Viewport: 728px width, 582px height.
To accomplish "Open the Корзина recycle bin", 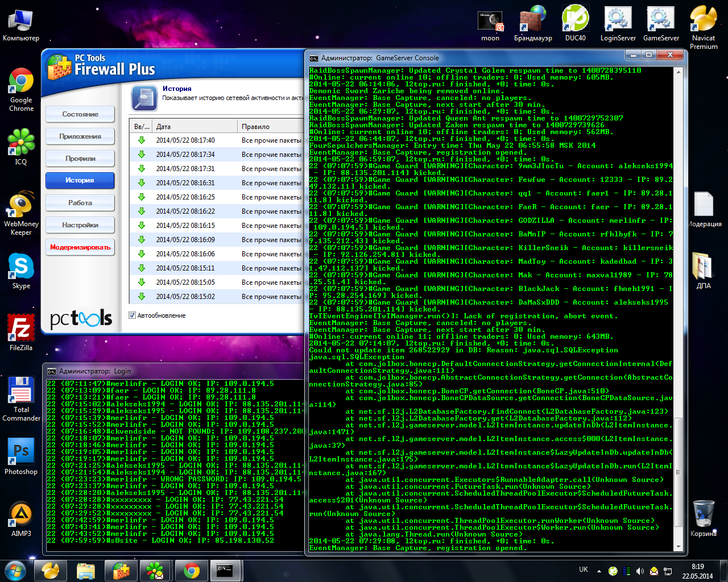I will [x=704, y=518].
